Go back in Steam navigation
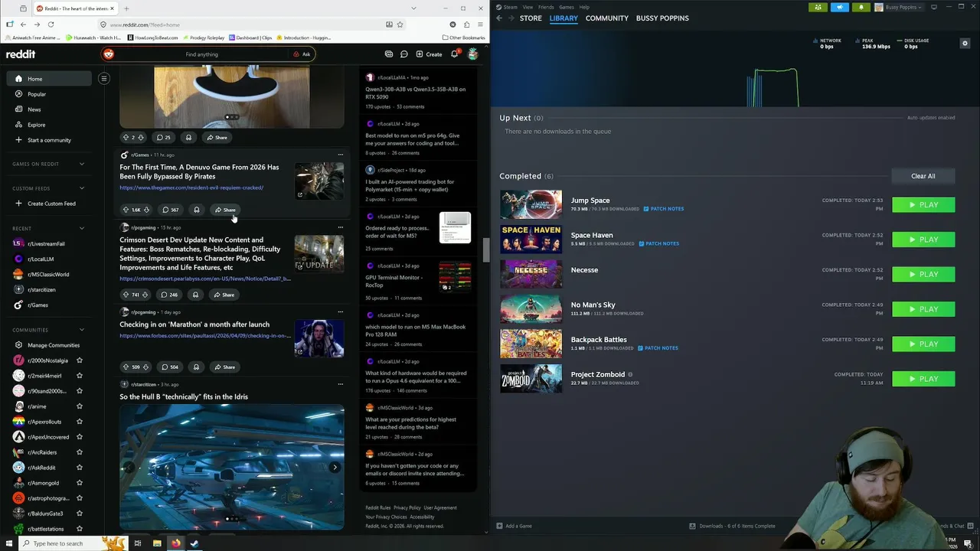980x551 pixels. (499, 18)
